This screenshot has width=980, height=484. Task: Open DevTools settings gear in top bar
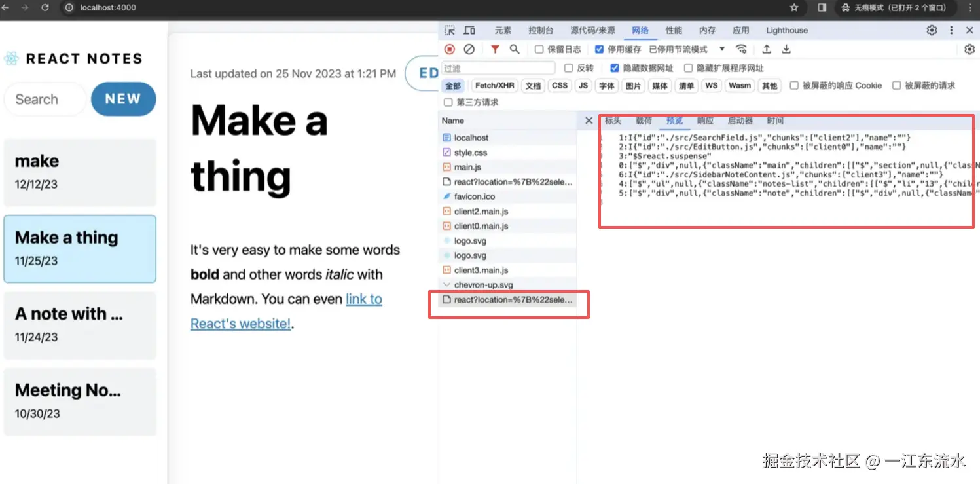[932, 30]
